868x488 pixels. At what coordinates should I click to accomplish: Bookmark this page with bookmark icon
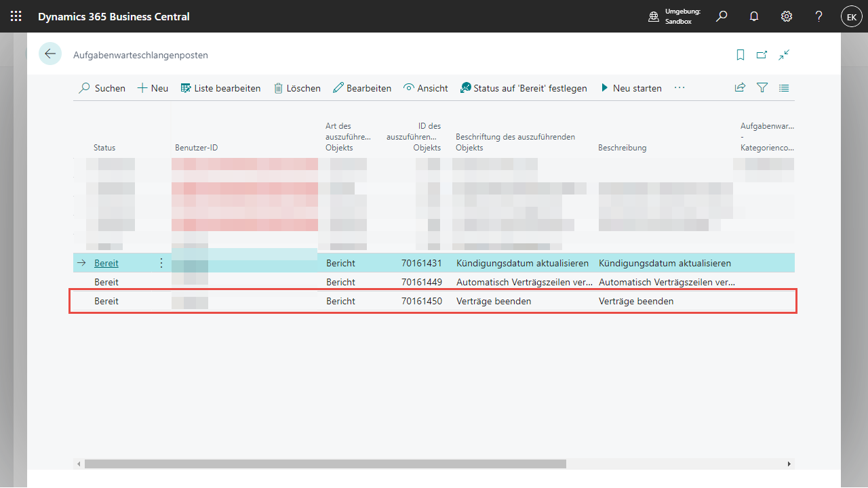741,55
